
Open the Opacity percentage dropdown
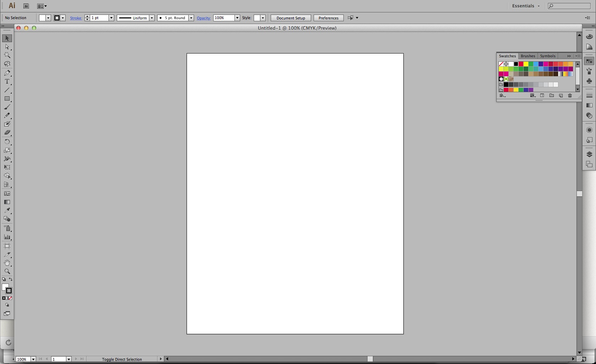(237, 18)
